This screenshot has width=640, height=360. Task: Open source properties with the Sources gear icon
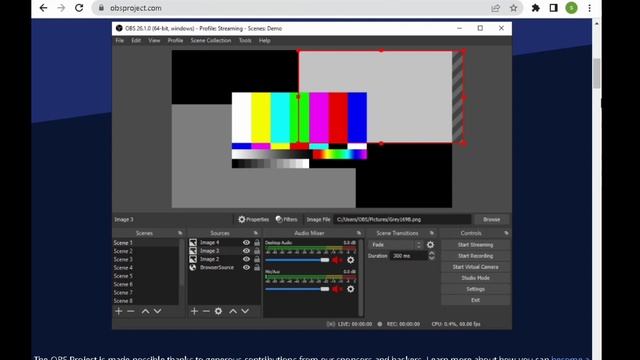(x=218, y=311)
